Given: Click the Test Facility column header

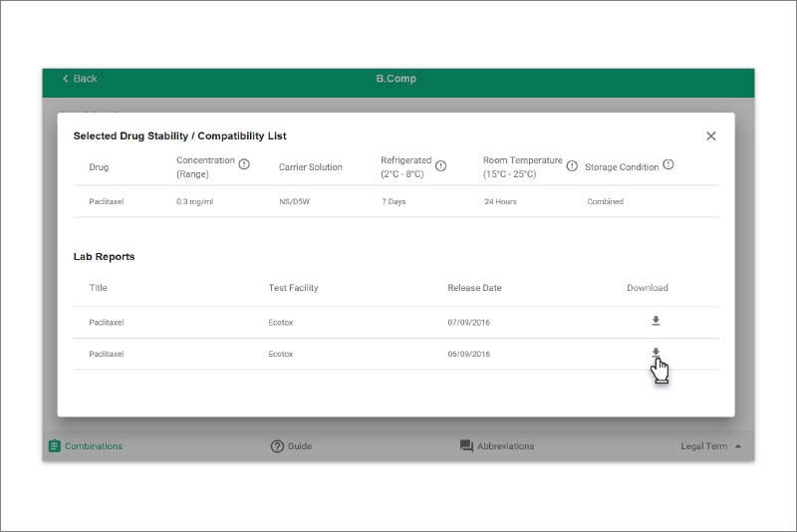Looking at the screenshot, I should (x=293, y=288).
